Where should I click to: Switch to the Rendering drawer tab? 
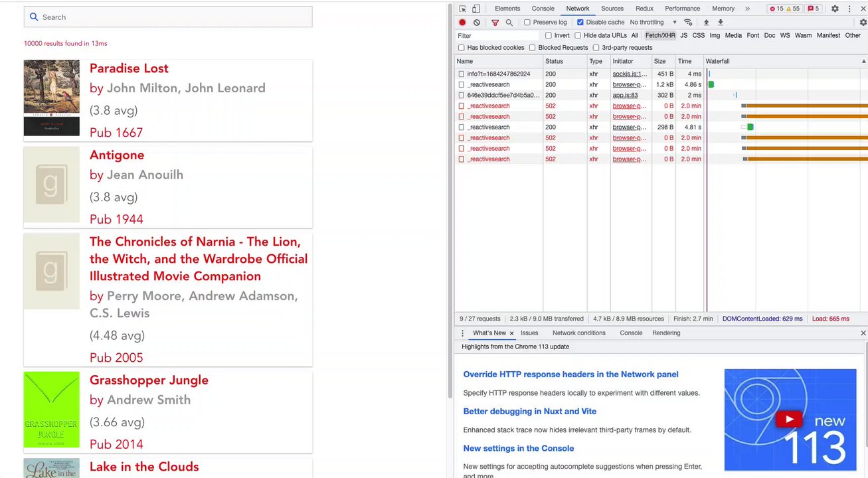(666, 333)
